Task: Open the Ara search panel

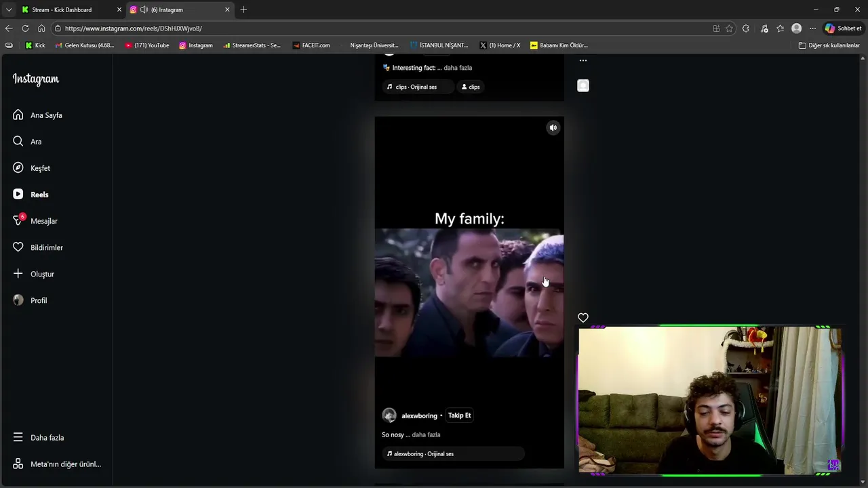Action: 27,142
